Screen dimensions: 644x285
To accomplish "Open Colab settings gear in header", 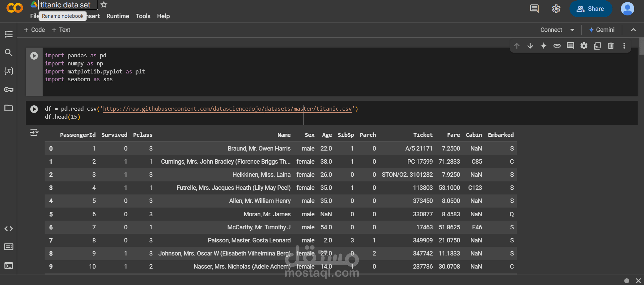I will (x=556, y=9).
